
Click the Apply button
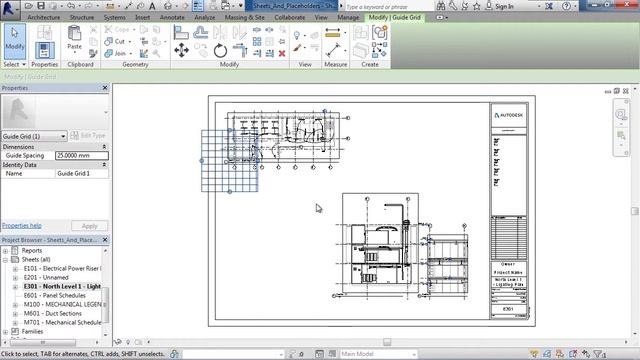coord(89,226)
